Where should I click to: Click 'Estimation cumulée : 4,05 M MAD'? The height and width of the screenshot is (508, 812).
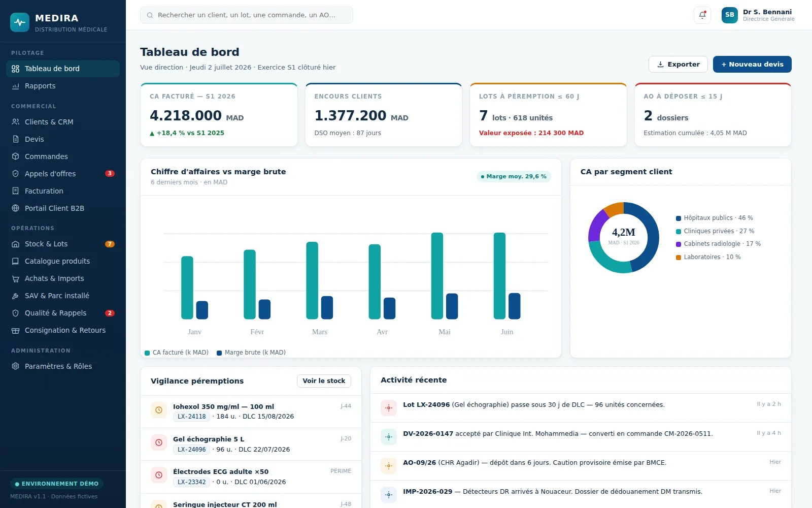(695, 133)
